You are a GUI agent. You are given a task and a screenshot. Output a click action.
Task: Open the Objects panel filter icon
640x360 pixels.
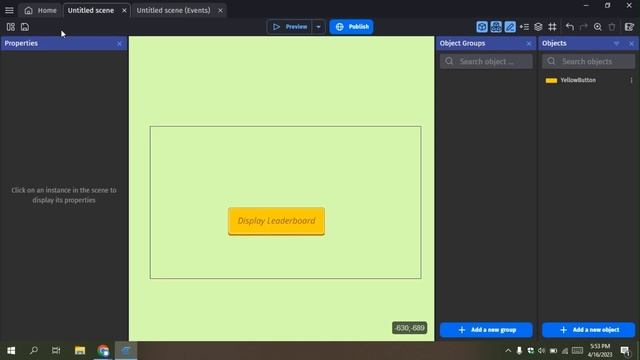616,43
